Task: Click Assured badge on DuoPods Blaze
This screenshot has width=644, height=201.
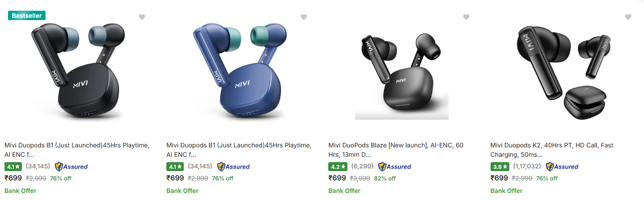Action: click(395, 167)
